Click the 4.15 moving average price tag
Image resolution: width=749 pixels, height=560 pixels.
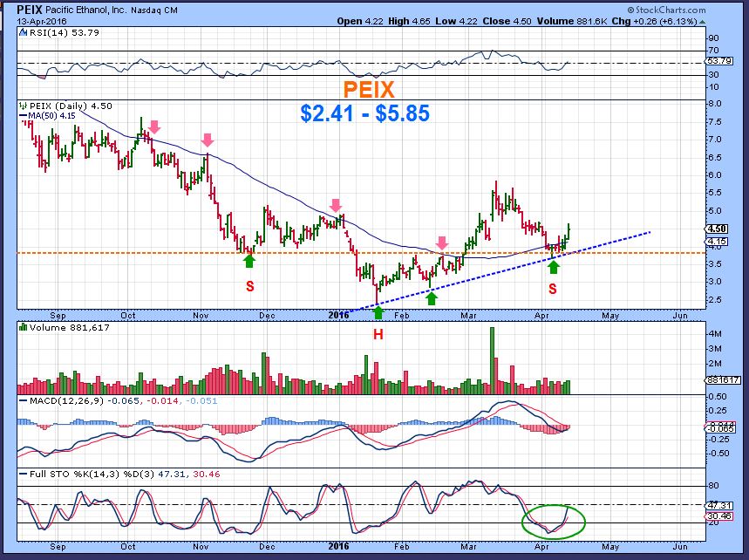coord(718,242)
